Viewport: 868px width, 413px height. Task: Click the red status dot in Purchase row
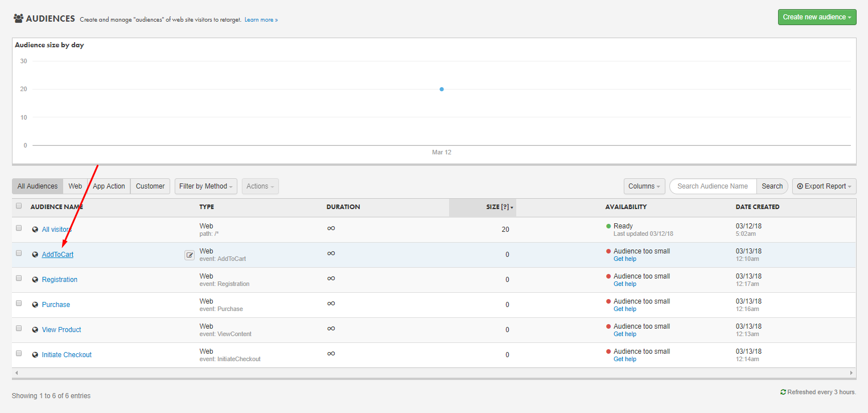click(x=608, y=301)
